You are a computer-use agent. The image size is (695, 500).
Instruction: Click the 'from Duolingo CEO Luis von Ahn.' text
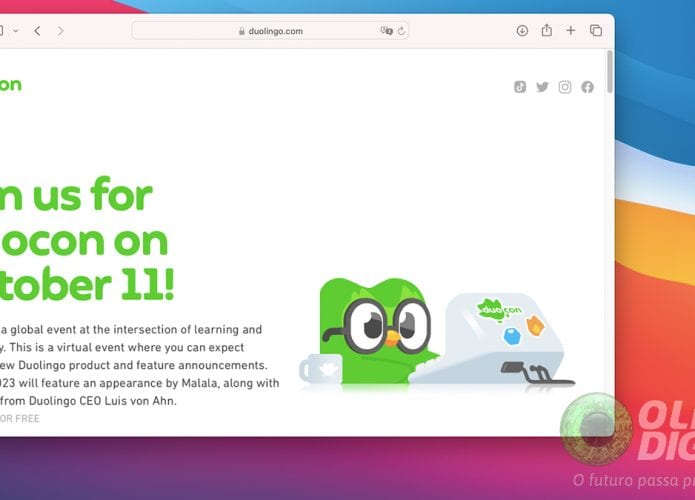click(88, 401)
